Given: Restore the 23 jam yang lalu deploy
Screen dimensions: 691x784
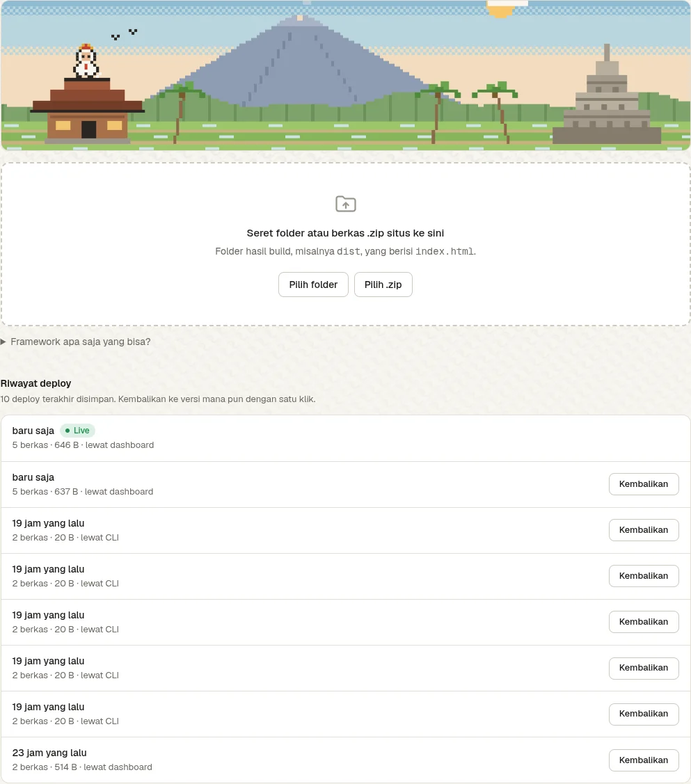Looking at the screenshot, I should [x=644, y=760].
